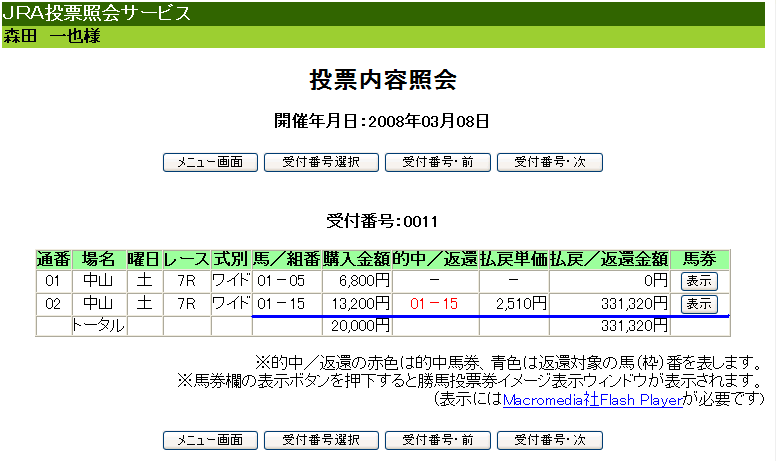Click the 通番 01 cell
Screen dimensions: 776x461
coord(54,281)
